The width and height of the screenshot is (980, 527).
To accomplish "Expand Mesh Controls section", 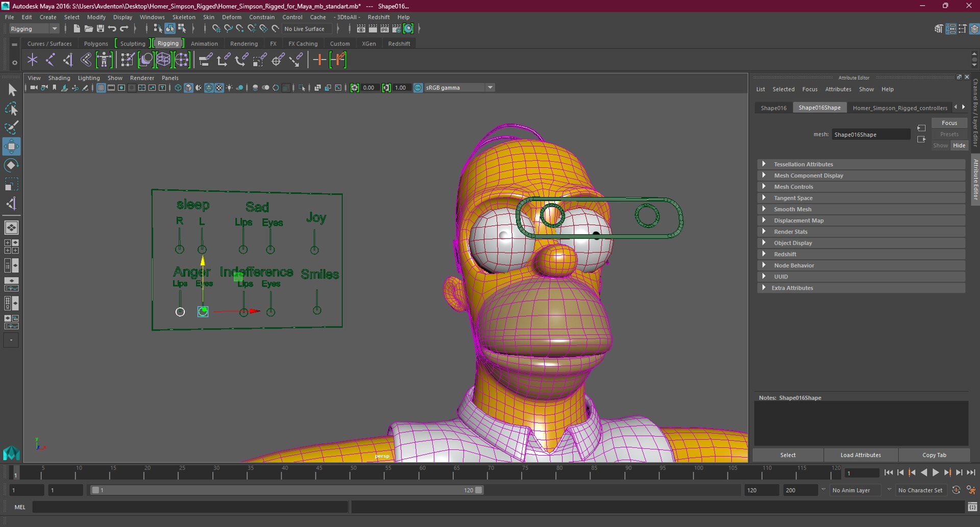I will click(861, 187).
